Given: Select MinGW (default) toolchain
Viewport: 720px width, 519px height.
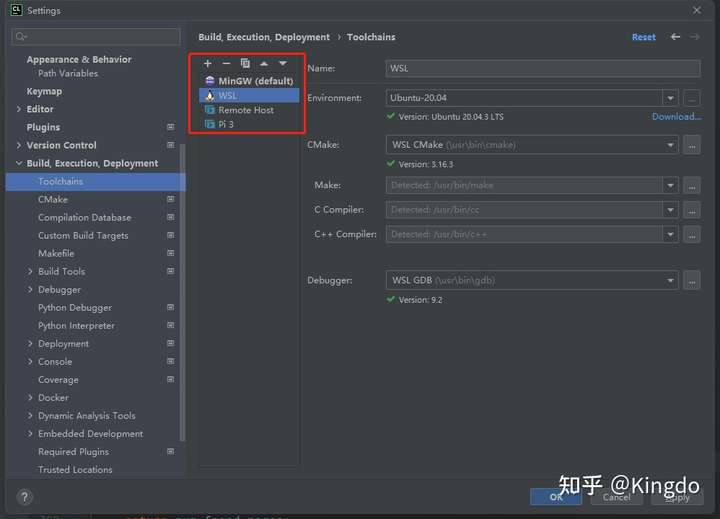Looking at the screenshot, I should 249,81.
